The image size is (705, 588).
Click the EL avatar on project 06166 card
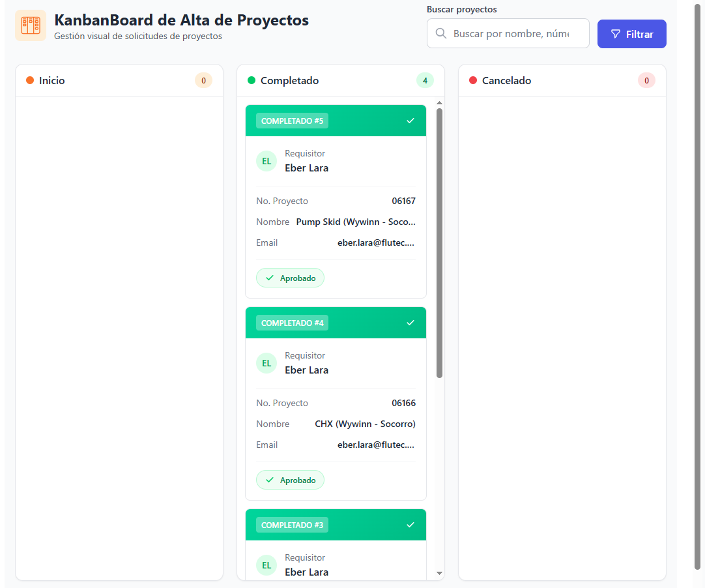point(266,363)
